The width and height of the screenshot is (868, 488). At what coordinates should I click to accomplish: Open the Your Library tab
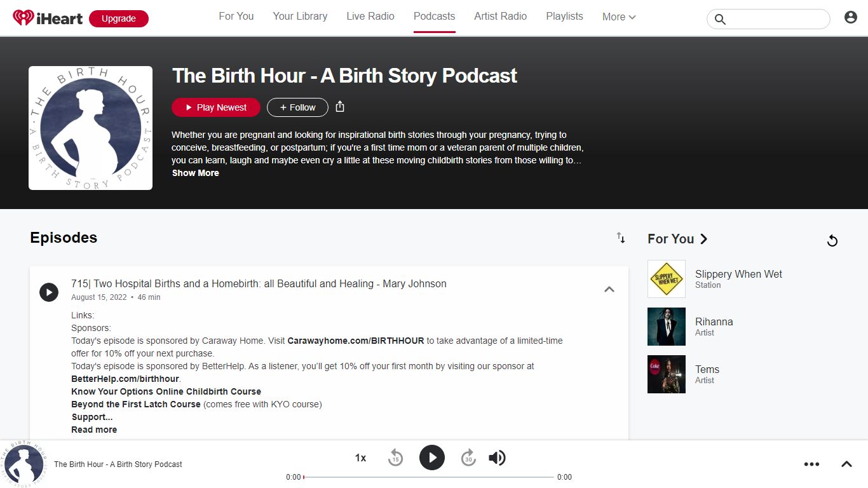300,17
